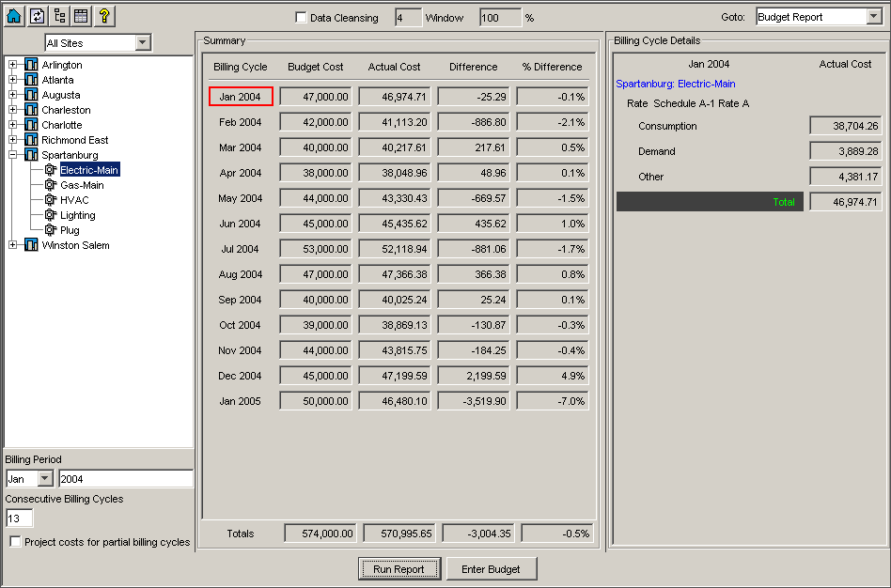Select the Gas-Main meter icon

(51, 185)
